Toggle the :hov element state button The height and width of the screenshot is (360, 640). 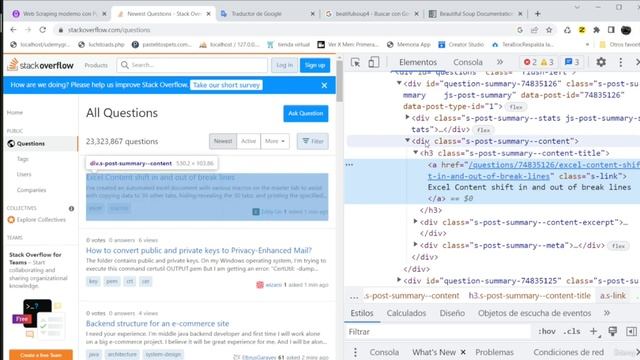click(547, 331)
